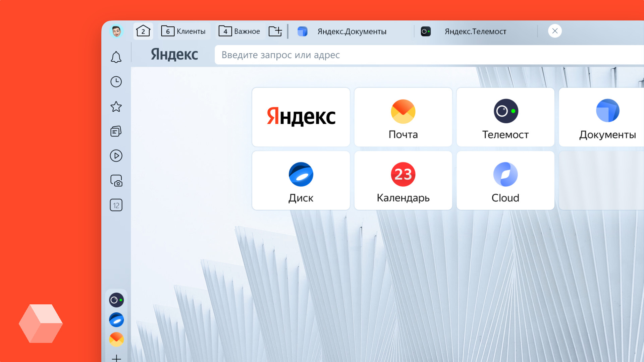Screen dimensions: 644x362
Task: Open the user profile avatar
Action: (116, 31)
